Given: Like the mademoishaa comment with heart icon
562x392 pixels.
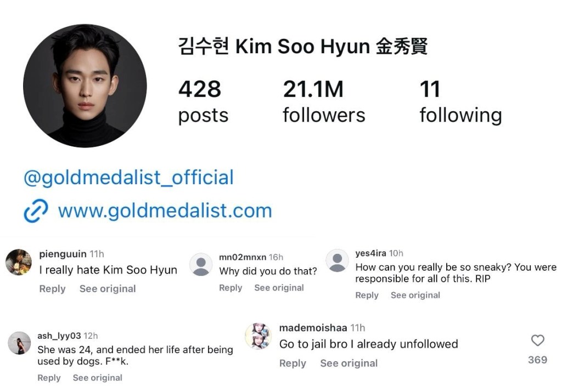Looking at the screenshot, I should click(537, 340).
